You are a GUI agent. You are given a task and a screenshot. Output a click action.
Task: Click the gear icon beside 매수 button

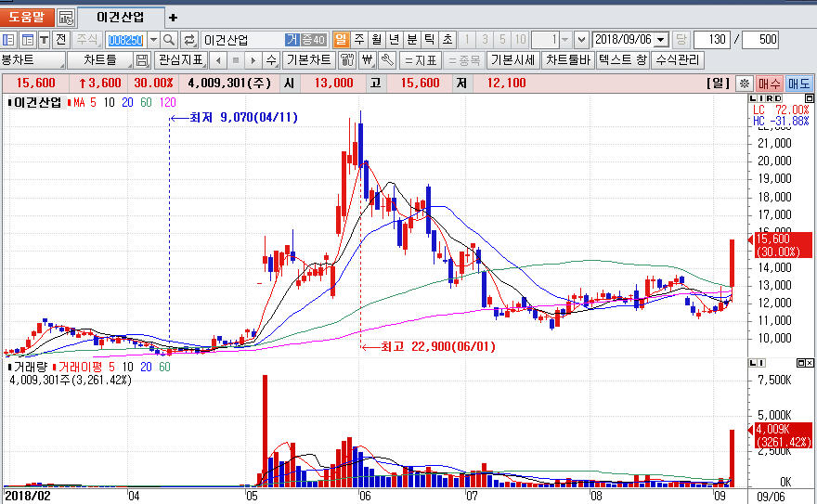click(744, 84)
